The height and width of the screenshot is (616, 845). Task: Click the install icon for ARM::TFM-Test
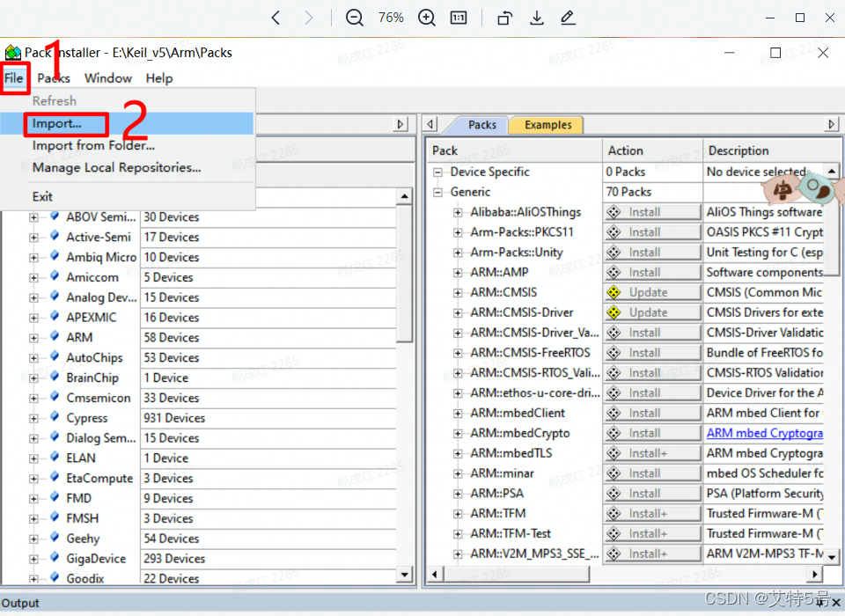coord(614,533)
